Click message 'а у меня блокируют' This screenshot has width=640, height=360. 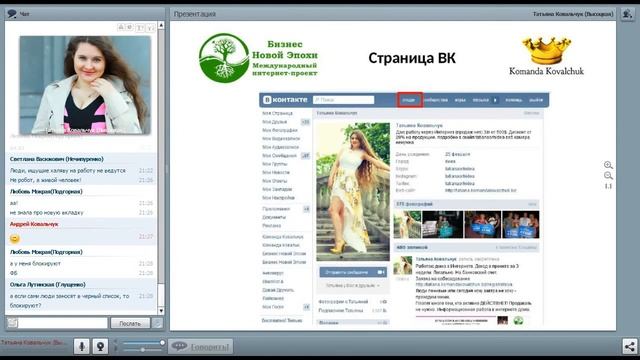coord(35,264)
